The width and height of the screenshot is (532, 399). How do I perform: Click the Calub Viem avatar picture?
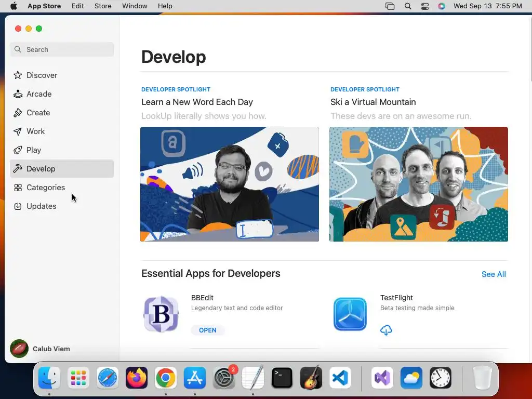click(x=19, y=349)
